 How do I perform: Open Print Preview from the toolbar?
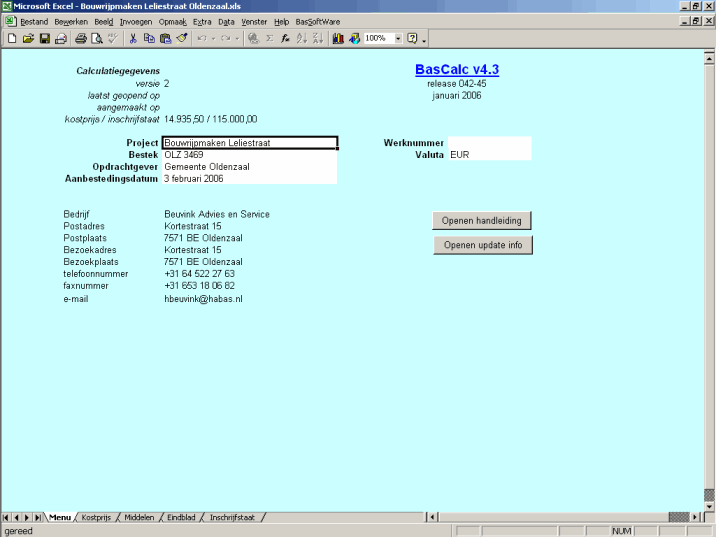[97, 38]
